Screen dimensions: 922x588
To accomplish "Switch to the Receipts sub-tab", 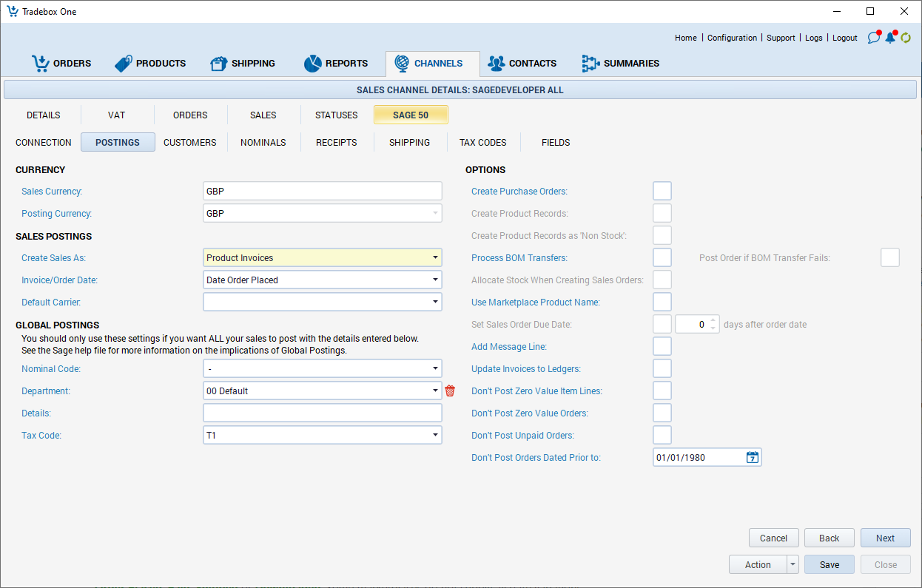I will click(337, 142).
